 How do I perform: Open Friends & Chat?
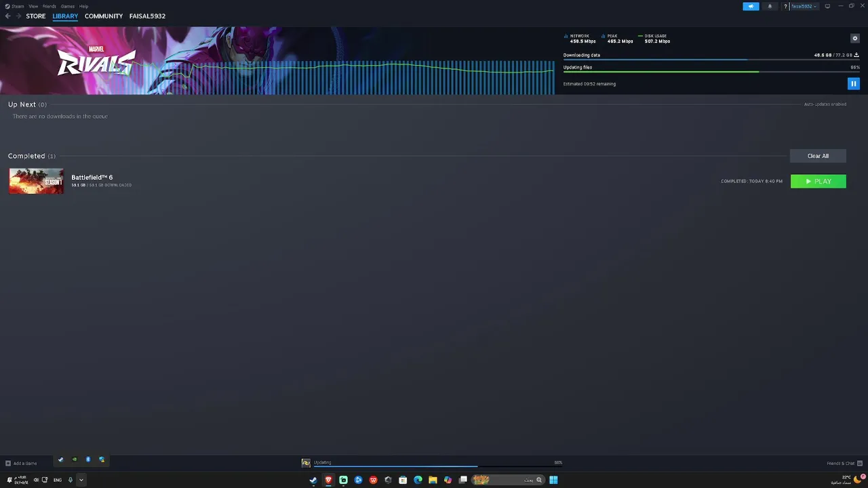pos(844,464)
